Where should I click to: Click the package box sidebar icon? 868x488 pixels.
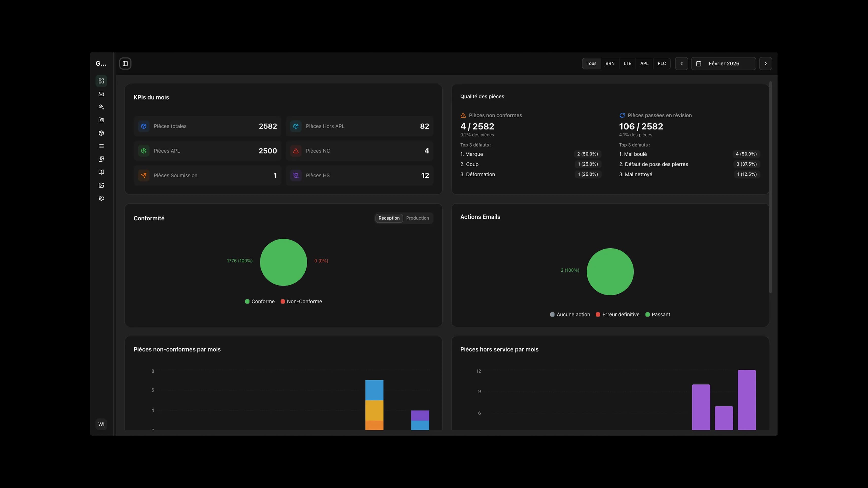pos(101,133)
